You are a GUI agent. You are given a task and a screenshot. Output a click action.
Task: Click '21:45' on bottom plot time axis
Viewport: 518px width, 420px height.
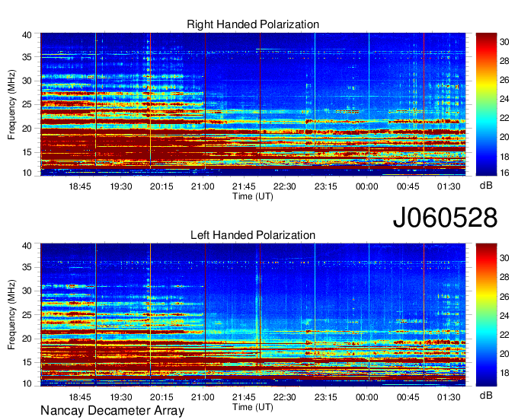click(244, 397)
